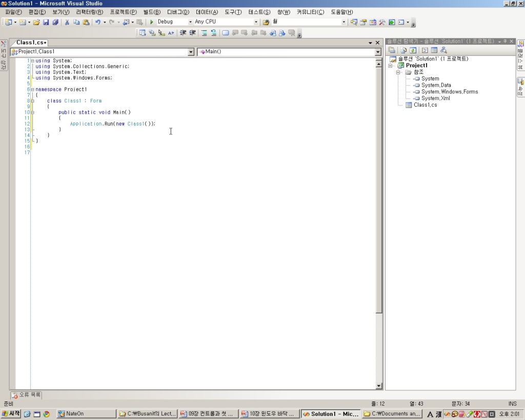525x420 pixels.
Task: Click the Open File folder icon
Action: [36, 22]
